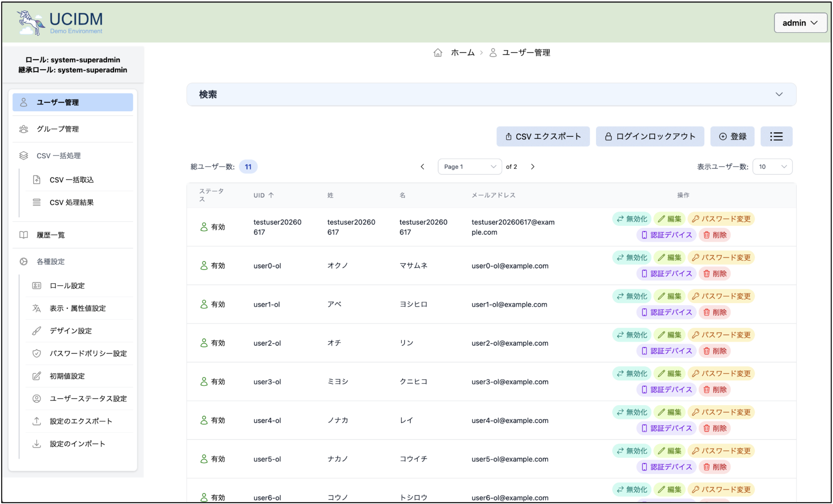Image resolution: width=833 pixels, height=504 pixels.
Task: Edit user testuser20260617
Action: [x=669, y=219]
